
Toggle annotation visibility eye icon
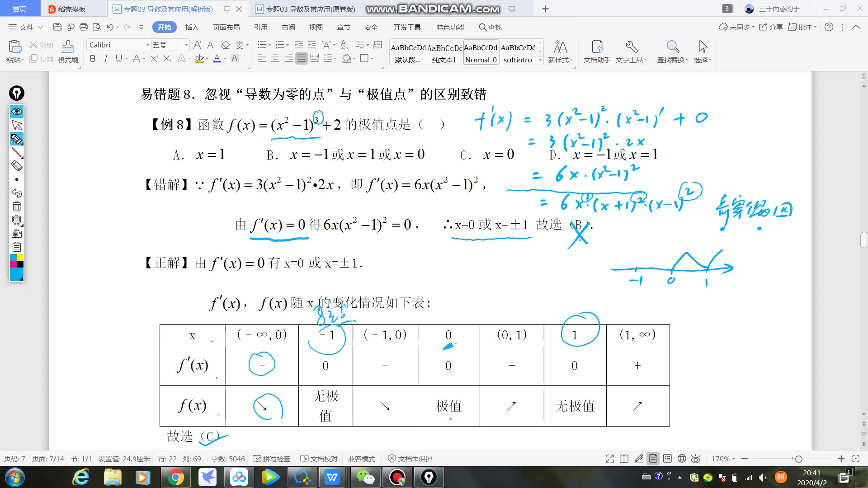pyautogui.click(x=17, y=111)
